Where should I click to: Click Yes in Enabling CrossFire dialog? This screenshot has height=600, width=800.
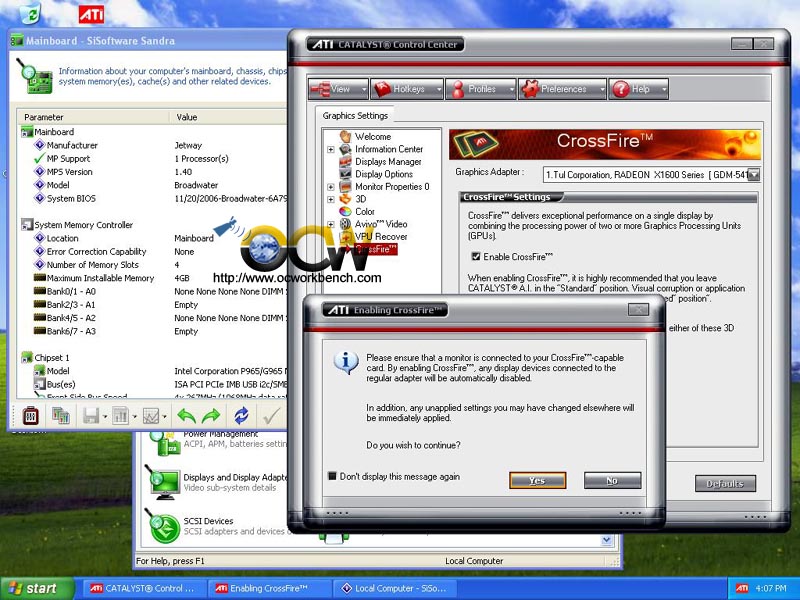(x=537, y=480)
